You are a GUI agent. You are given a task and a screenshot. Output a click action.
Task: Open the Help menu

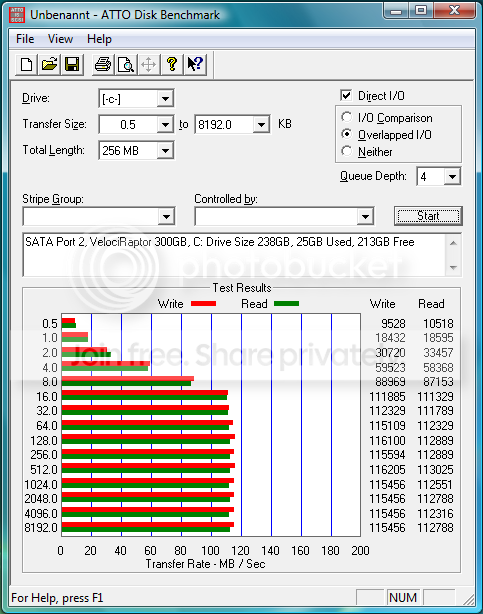coord(99,39)
